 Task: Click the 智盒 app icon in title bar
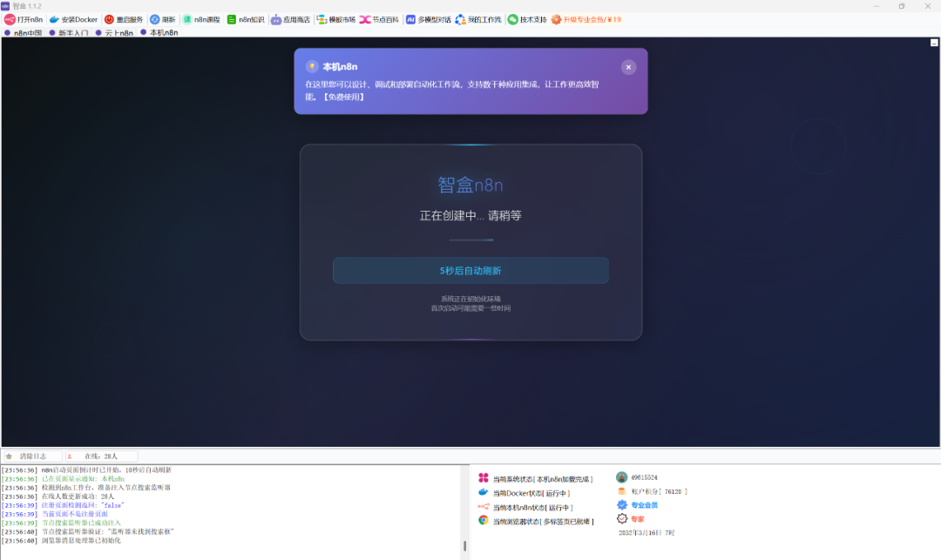coord(5,6)
